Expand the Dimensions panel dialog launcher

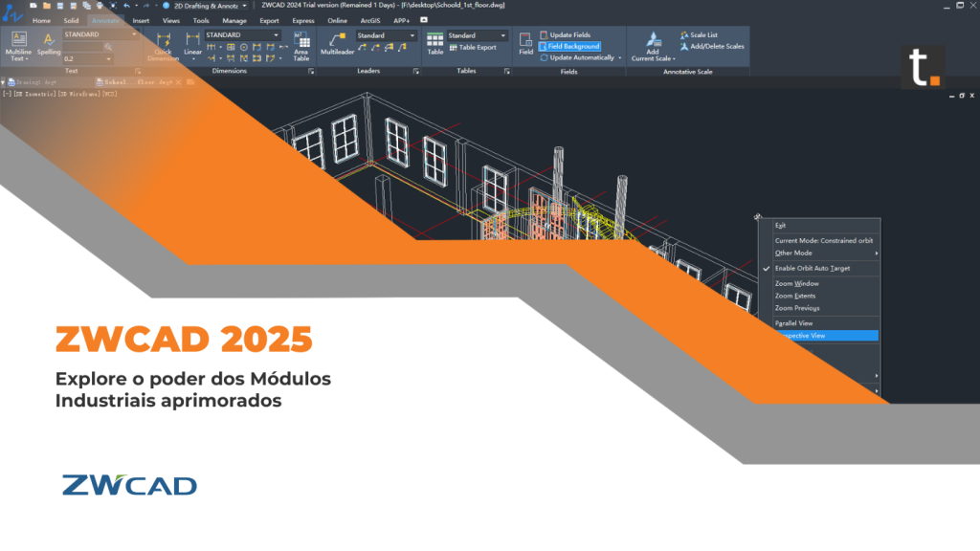pyautogui.click(x=311, y=72)
